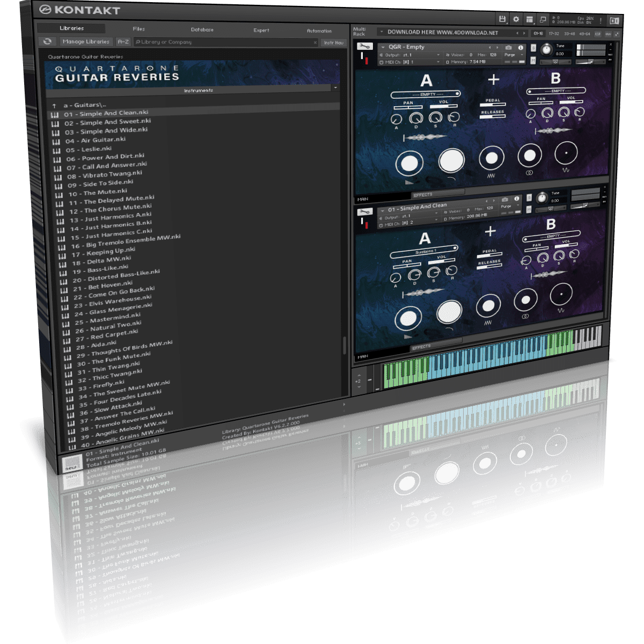Click the large circle above the sine wave icon in QGR - Empty
The image size is (644, 644).
566,153
